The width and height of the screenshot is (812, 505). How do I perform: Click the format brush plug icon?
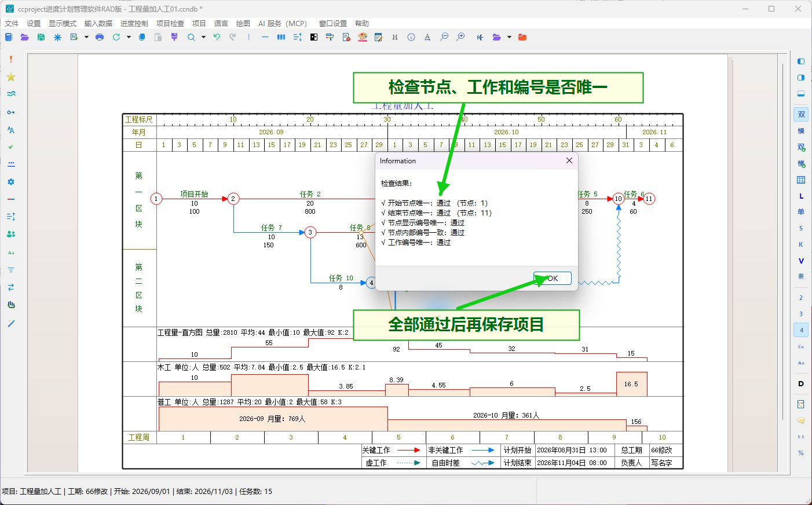coord(174,37)
